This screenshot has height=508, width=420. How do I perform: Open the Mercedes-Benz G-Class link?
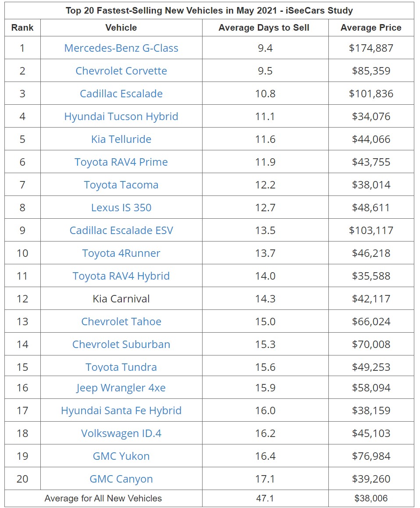[x=121, y=48]
